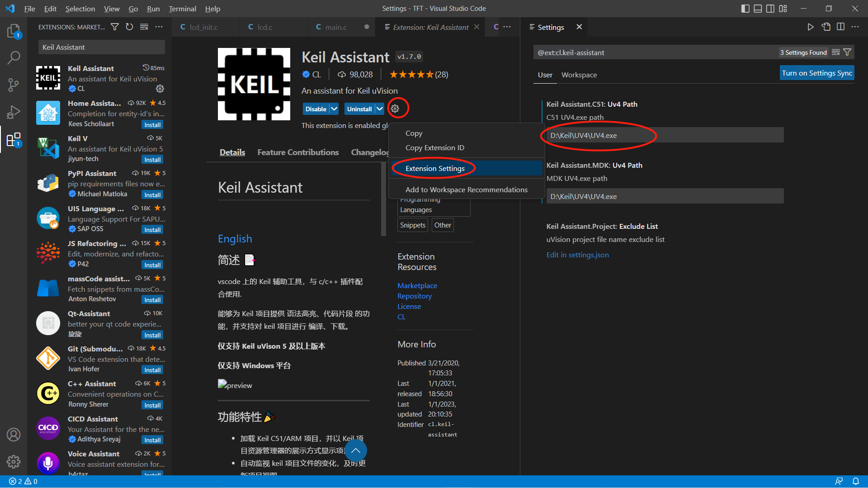Viewport: 868px width, 488px height.
Task: Open the Extensions view icon
Action: pyautogui.click(x=14, y=140)
